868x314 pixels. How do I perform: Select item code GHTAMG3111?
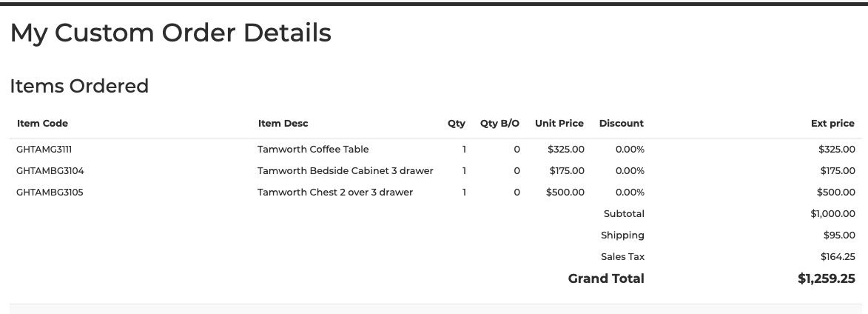click(44, 150)
